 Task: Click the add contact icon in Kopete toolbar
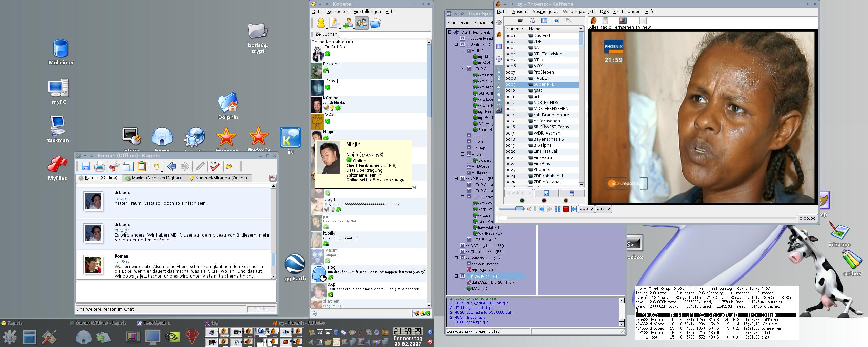tap(348, 23)
